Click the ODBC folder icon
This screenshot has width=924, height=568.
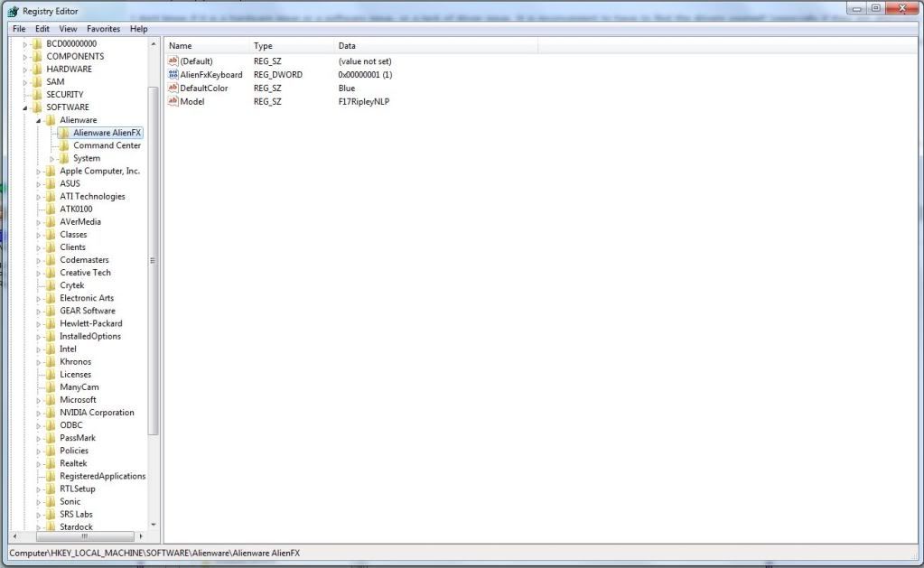51,424
